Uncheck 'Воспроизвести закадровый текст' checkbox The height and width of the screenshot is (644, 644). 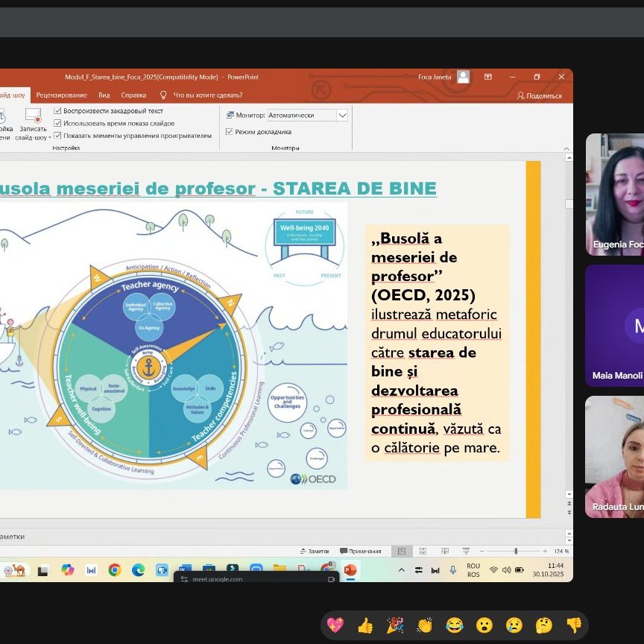click(58, 111)
